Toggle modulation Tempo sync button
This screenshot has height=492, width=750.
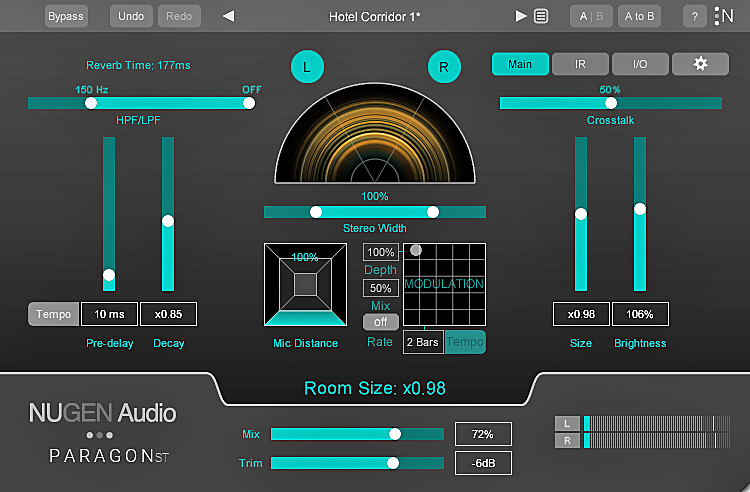(x=465, y=342)
